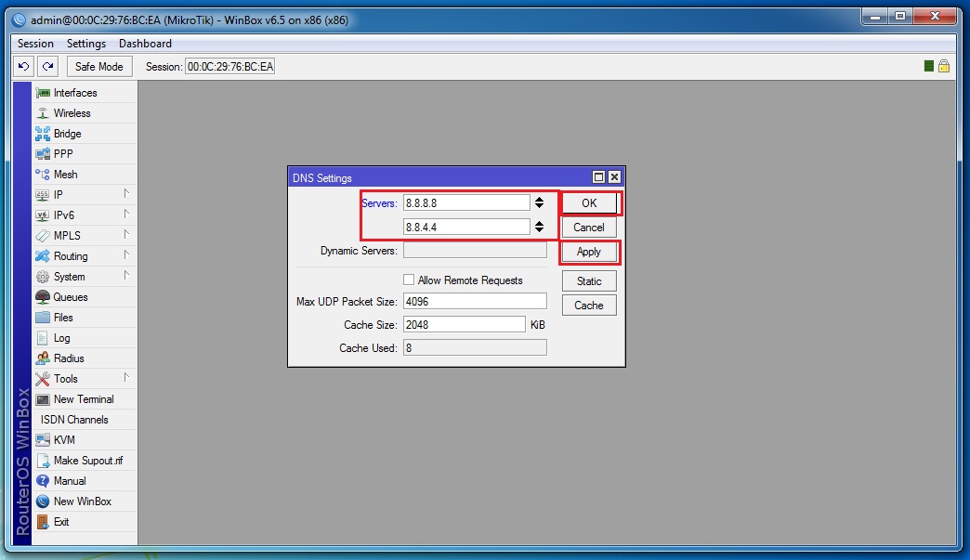Viewport: 970px width, 560px height.
Task: Click the Exit sidebar entry
Action: click(x=85, y=522)
